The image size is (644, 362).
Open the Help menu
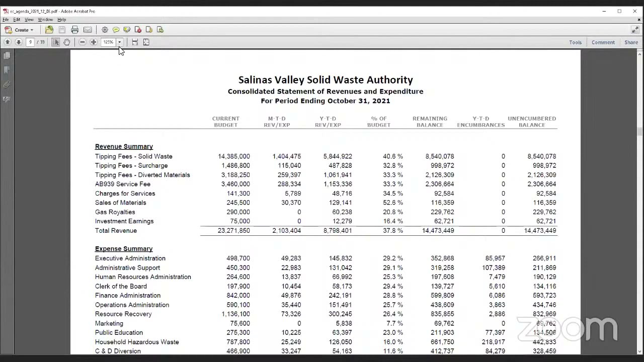point(61,20)
